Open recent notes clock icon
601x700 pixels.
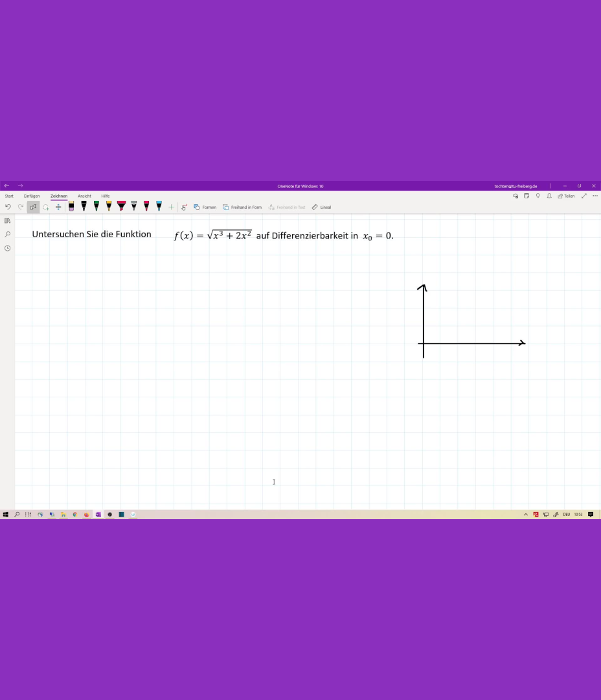click(8, 248)
